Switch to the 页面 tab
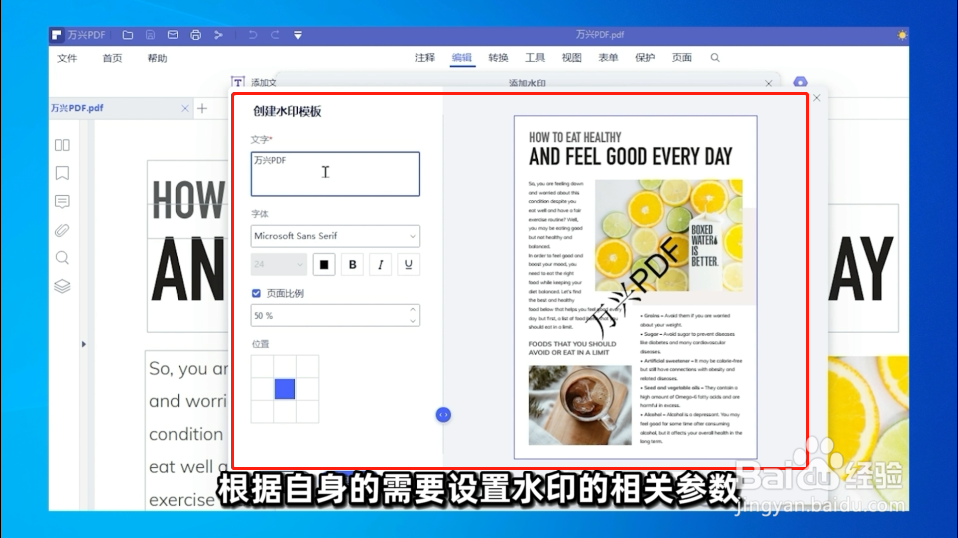The width and height of the screenshot is (958, 538). coord(682,57)
